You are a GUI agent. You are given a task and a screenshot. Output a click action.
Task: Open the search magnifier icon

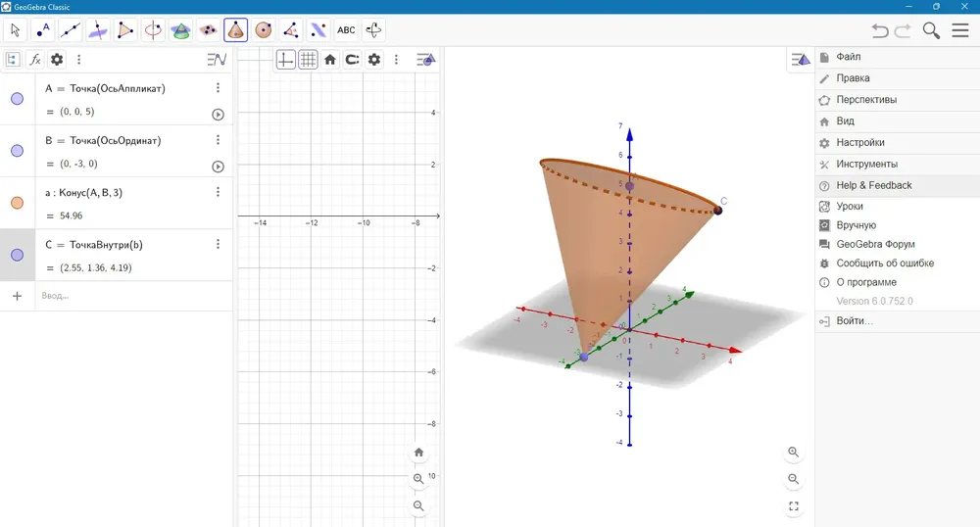(x=931, y=30)
